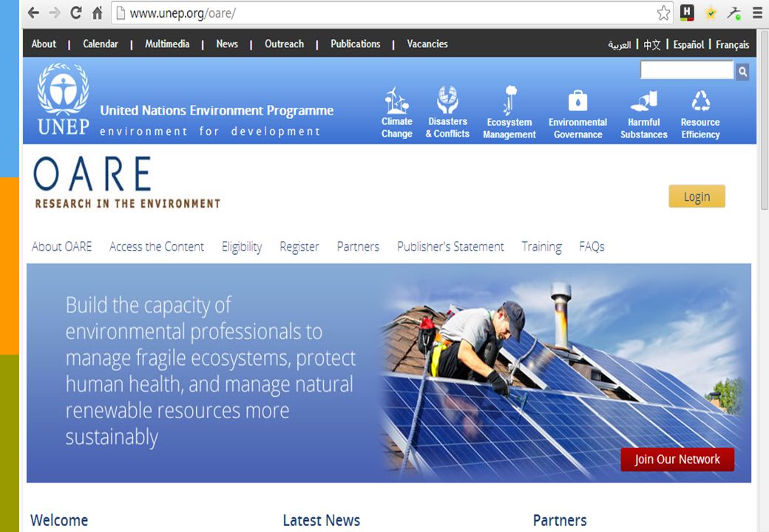Click the Welcome heading

click(x=59, y=520)
